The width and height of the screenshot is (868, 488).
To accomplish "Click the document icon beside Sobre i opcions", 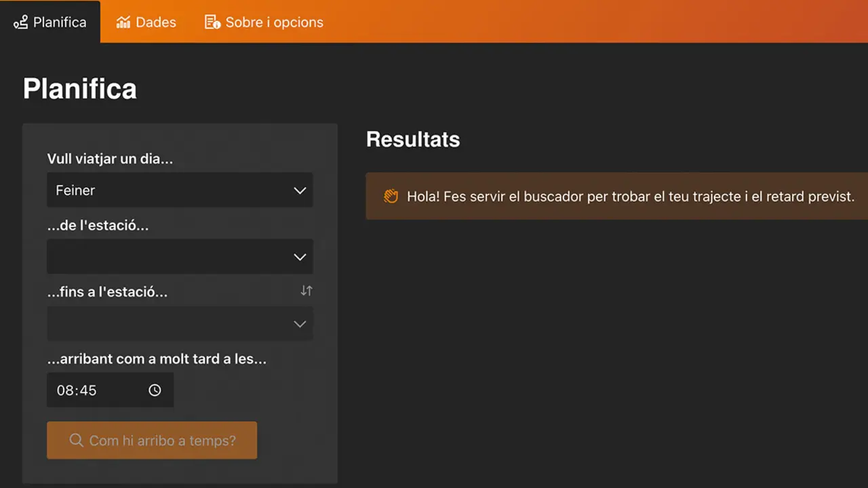I will coord(212,22).
